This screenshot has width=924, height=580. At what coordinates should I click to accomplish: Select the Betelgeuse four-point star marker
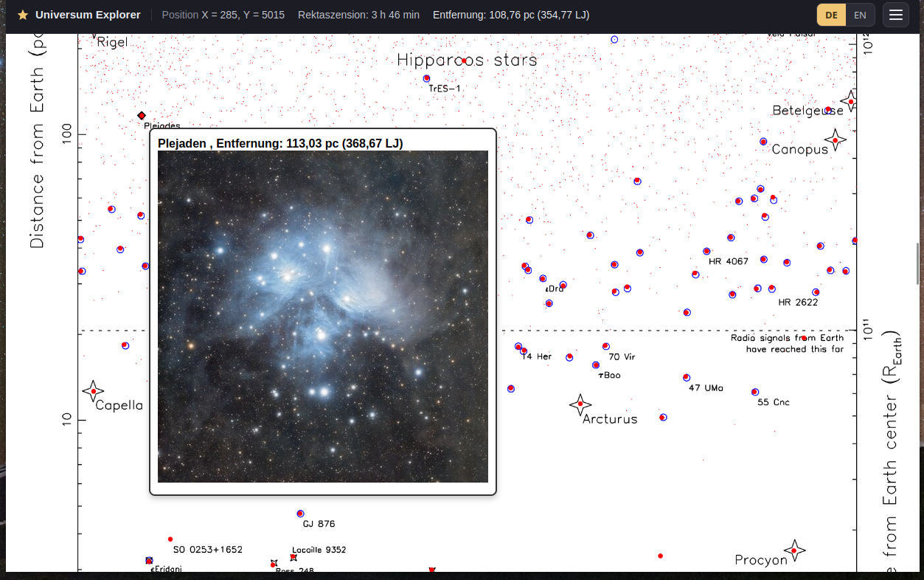(x=850, y=102)
